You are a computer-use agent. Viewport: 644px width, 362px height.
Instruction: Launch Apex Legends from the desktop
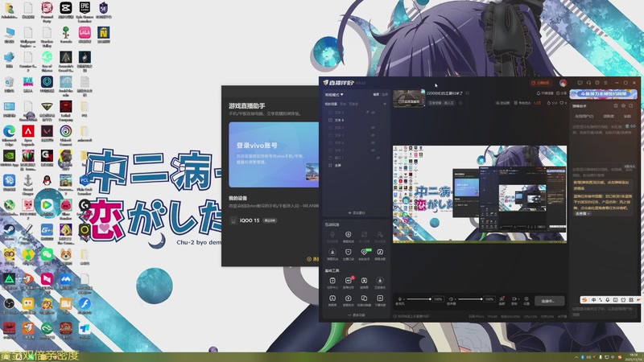click(28, 134)
